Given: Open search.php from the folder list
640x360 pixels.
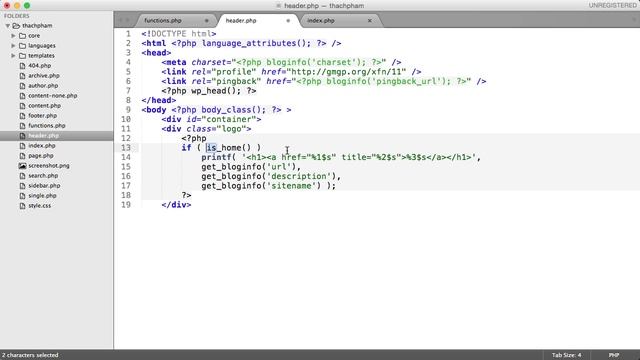Looking at the screenshot, I should (43, 176).
